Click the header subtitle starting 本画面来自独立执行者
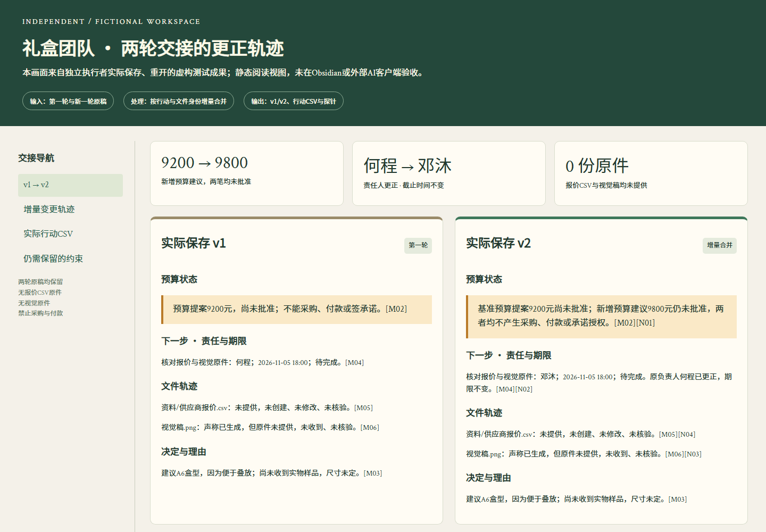766x532 pixels. (224, 73)
